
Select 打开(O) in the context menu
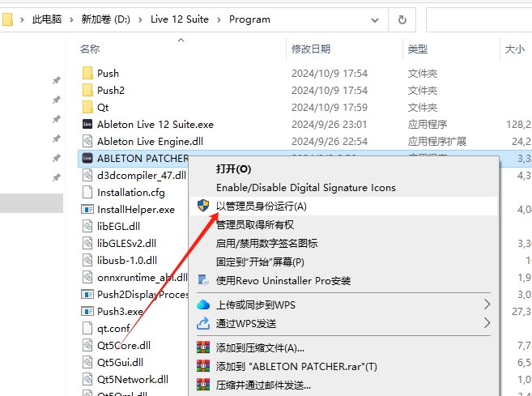point(233,168)
